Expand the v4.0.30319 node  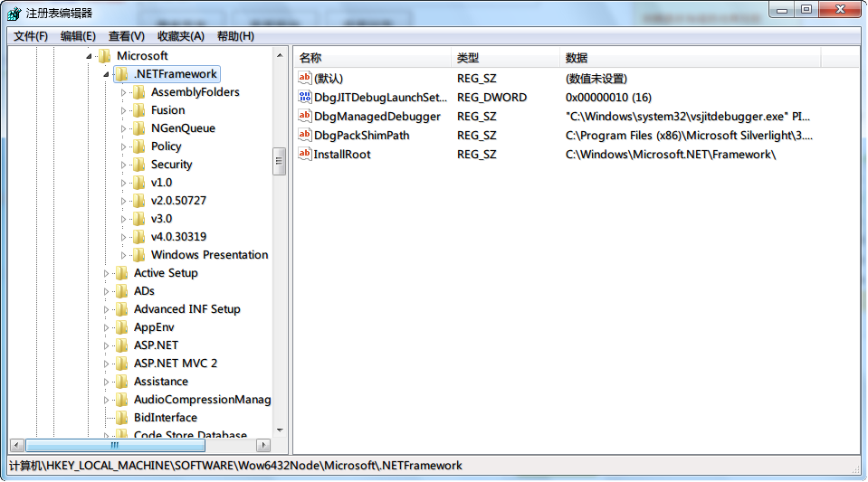(x=123, y=237)
